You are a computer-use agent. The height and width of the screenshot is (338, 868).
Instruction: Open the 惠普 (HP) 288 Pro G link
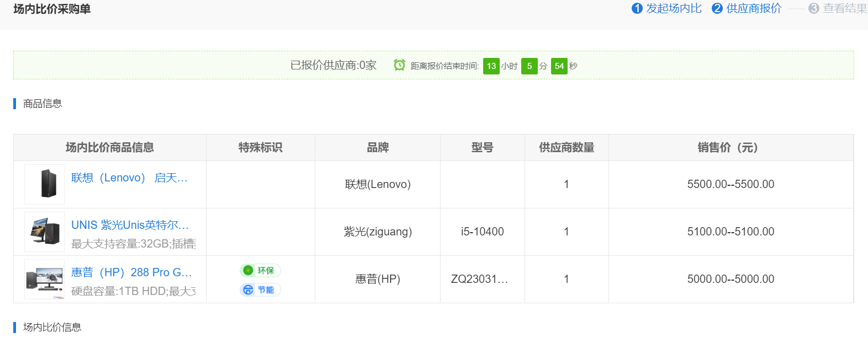131,272
